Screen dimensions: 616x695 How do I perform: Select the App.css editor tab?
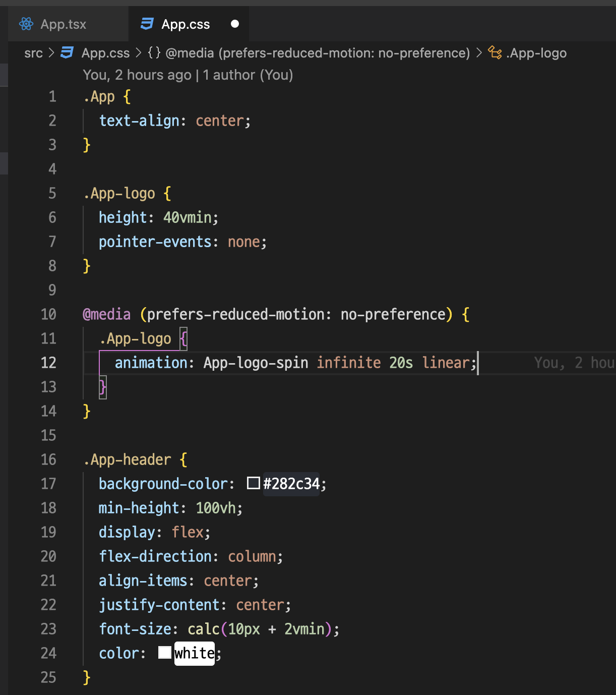(x=189, y=24)
